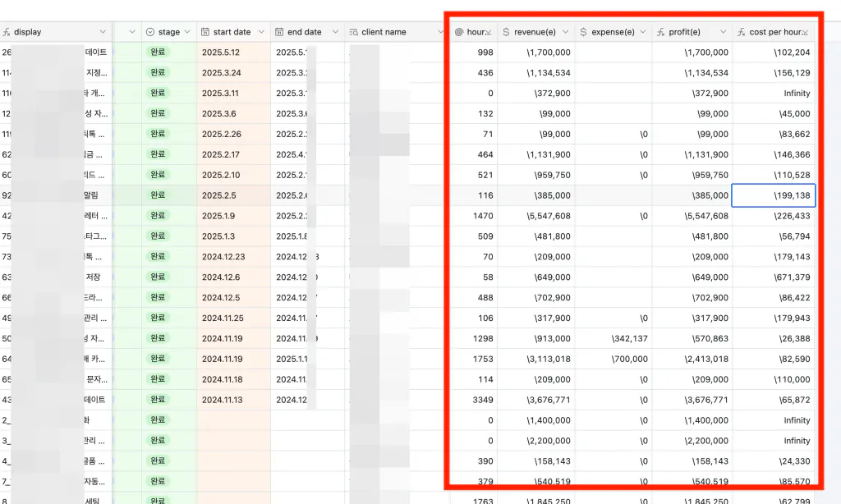Viewport: 841px width, 504px height.
Task: Click the calendar icon on end date column
Action: (278, 31)
